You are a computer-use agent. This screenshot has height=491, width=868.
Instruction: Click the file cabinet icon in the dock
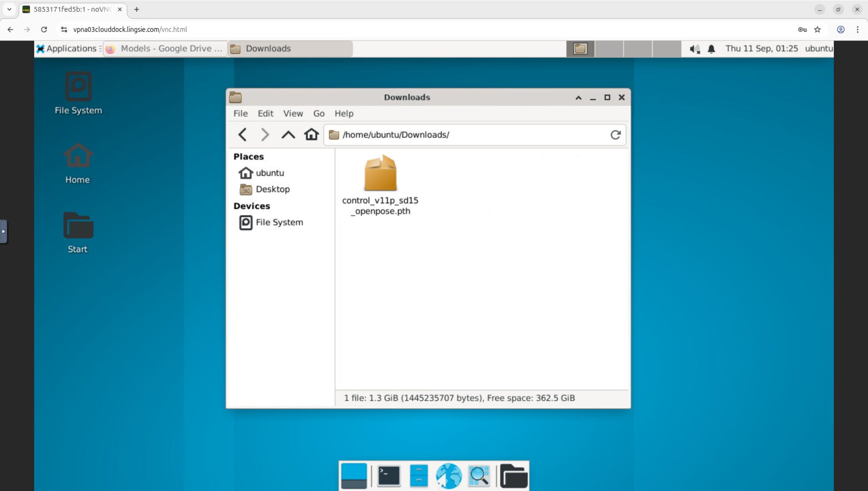point(419,476)
